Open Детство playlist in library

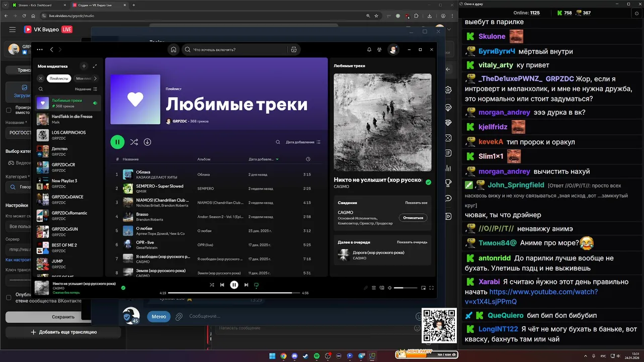tap(68, 151)
